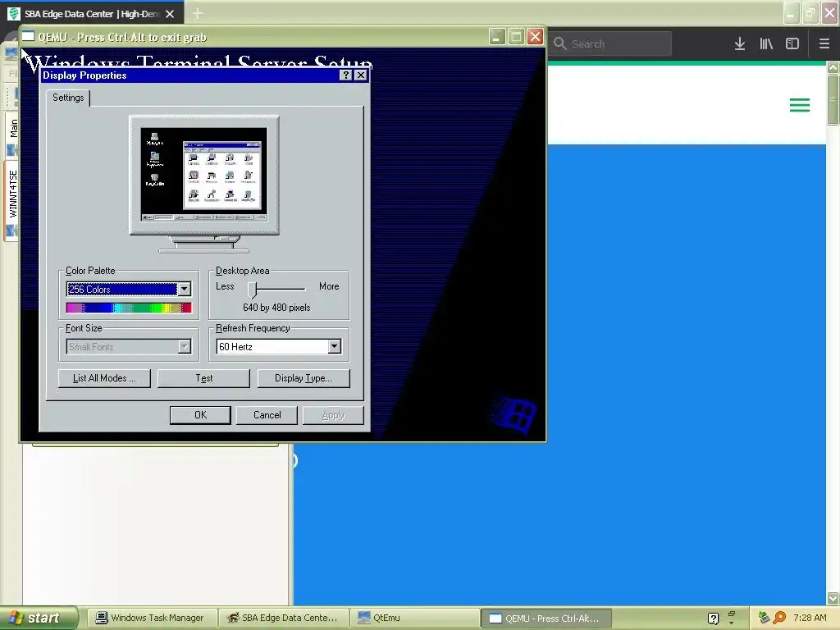
Task: Open the Color Palette dropdown arrow
Action: [184, 290]
